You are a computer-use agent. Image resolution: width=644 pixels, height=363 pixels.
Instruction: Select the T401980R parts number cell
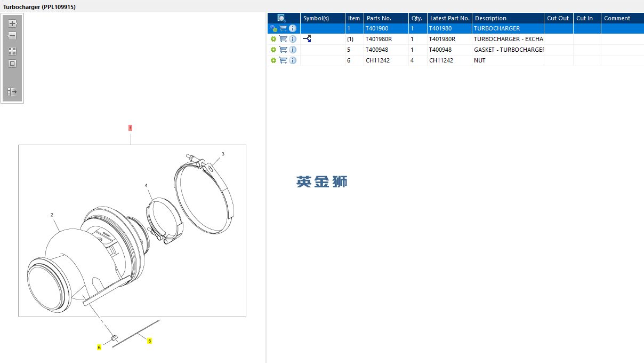(386, 39)
